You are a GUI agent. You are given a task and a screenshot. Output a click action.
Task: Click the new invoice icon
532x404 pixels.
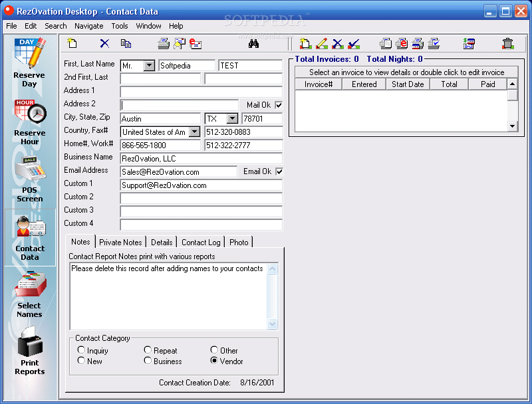(305, 43)
